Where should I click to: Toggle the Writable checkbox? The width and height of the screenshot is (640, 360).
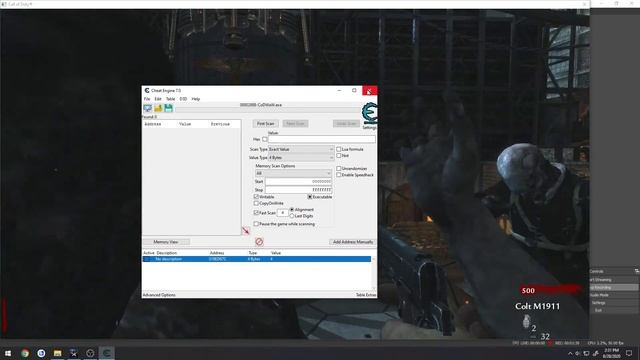(256, 197)
